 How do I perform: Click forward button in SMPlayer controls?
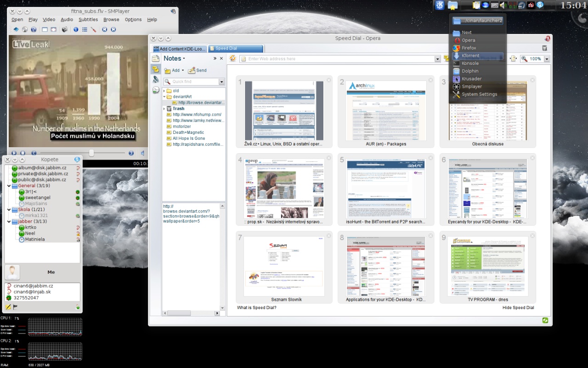pyautogui.click(x=131, y=153)
